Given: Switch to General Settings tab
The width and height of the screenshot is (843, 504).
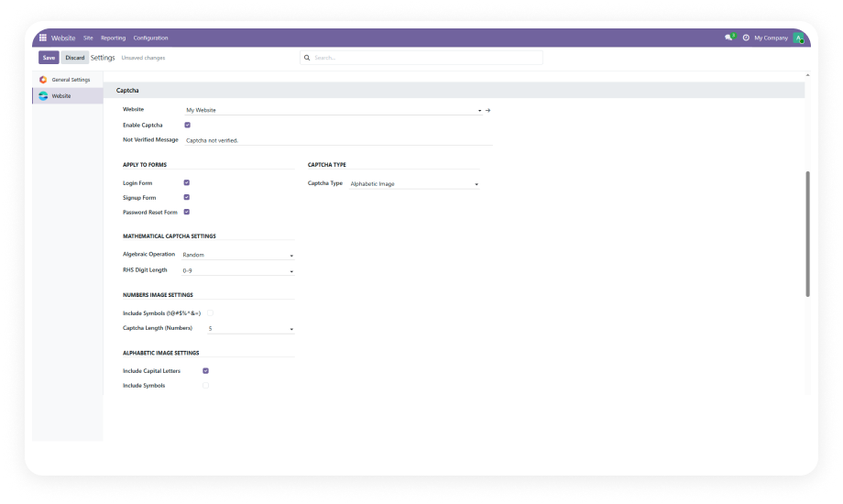Looking at the screenshot, I should (x=68, y=80).
